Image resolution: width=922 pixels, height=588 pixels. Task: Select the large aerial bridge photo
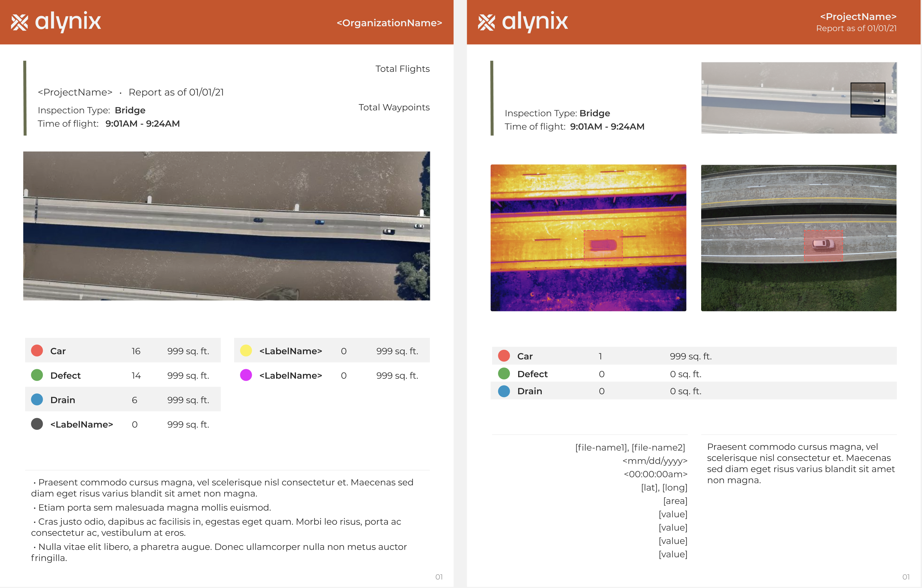point(227,226)
